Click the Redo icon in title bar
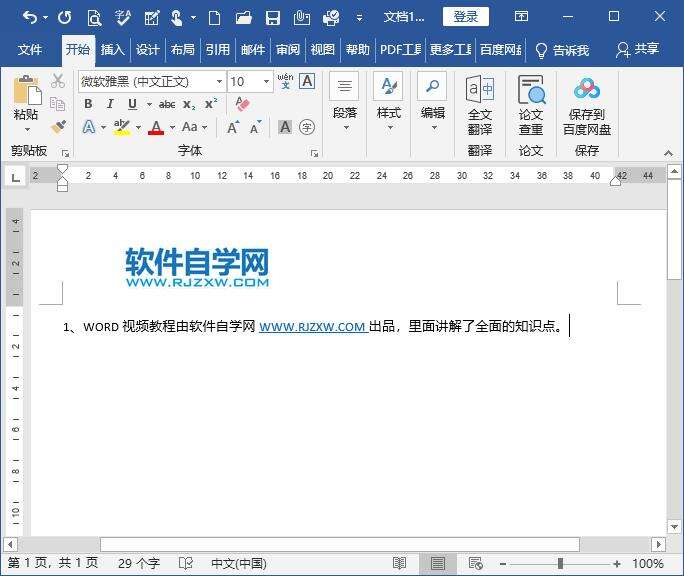The image size is (684, 576). pos(65,17)
